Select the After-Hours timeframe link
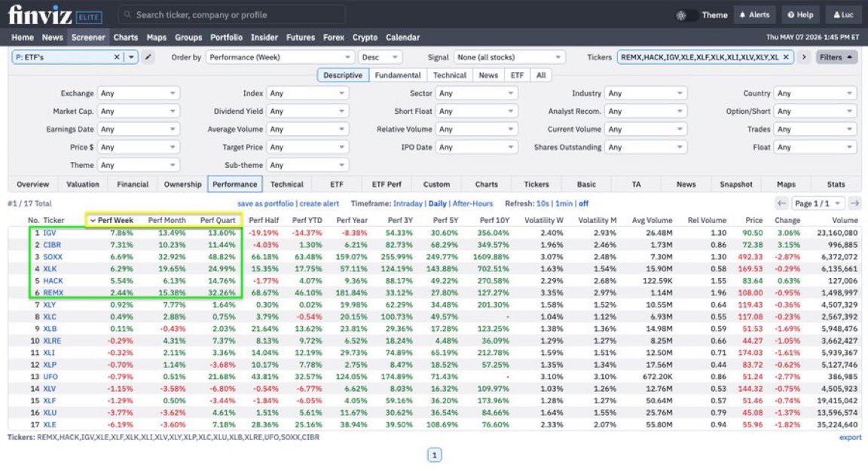This screenshot has width=868, height=471. pyautogui.click(x=472, y=203)
